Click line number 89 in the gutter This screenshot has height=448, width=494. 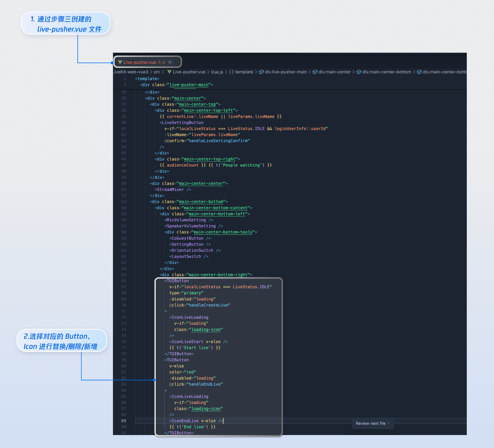tap(123, 421)
